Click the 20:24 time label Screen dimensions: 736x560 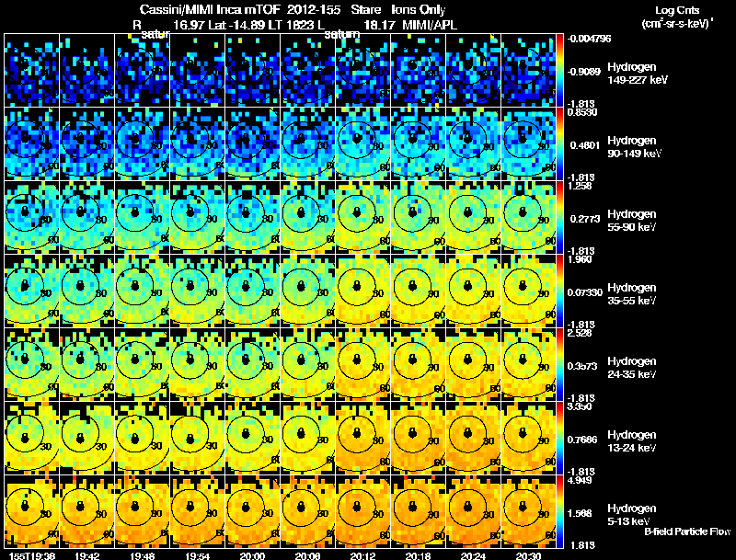pyautogui.click(x=473, y=555)
